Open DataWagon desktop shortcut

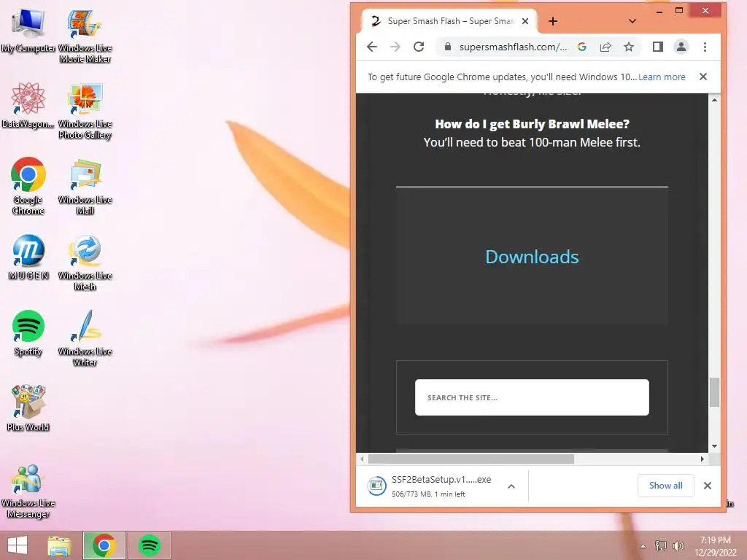click(x=28, y=106)
